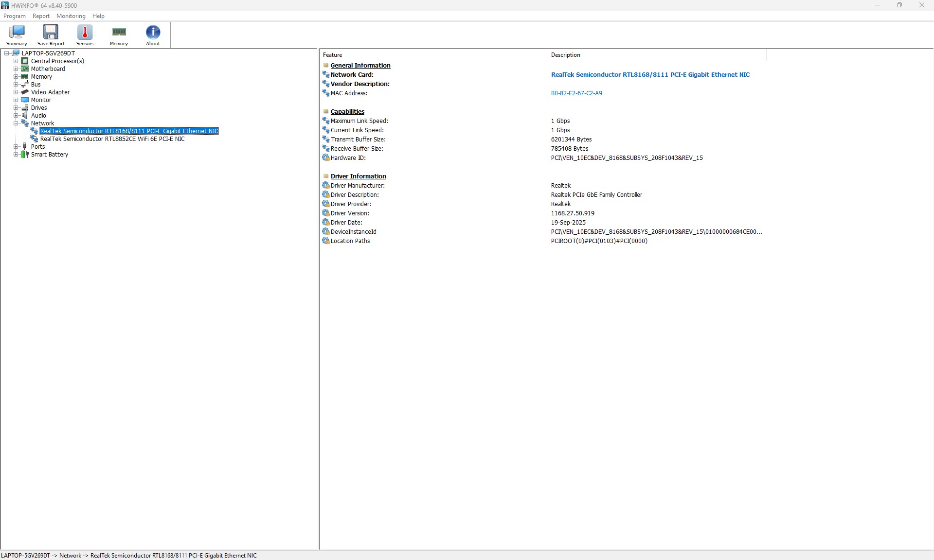This screenshot has width=934, height=560.
Task: Expand the Motherboard tree node
Action: click(x=16, y=69)
